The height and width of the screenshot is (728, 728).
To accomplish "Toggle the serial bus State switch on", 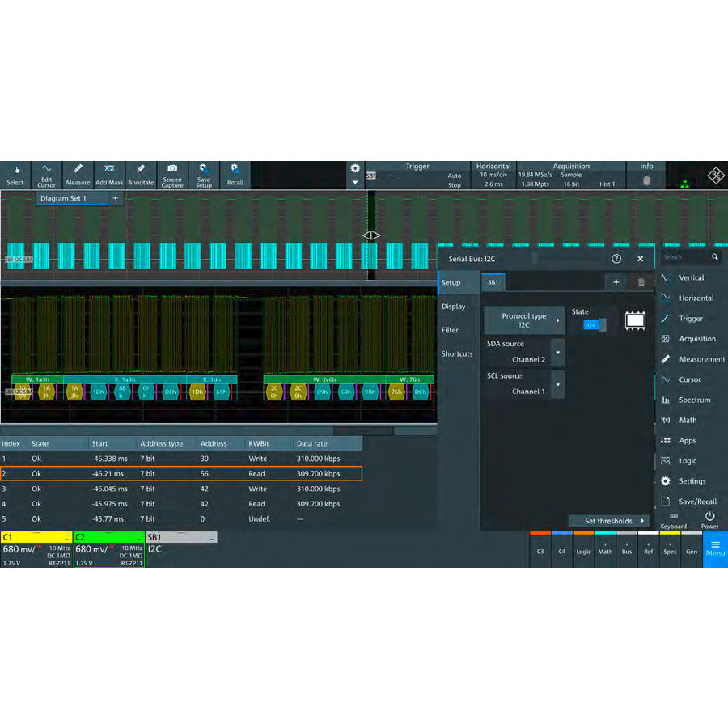I will pyautogui.click(x=591, y=323).
